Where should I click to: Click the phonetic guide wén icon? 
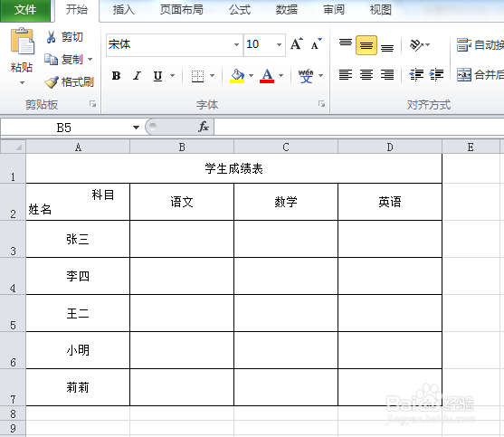[306, 76]
